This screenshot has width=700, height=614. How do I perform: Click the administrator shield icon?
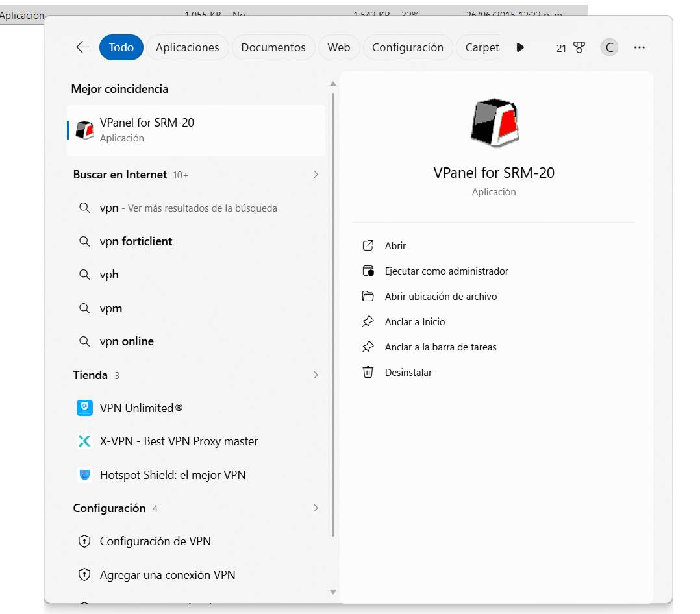[x=368, y=271]
